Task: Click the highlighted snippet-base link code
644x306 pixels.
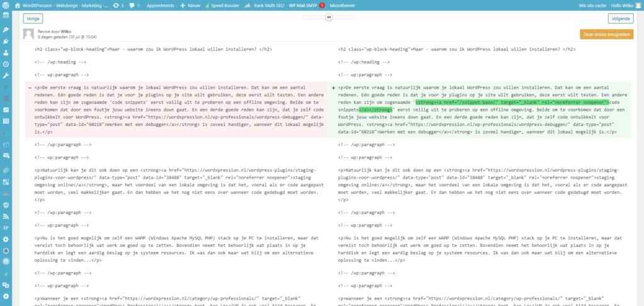Action: (x=512, y=102)
